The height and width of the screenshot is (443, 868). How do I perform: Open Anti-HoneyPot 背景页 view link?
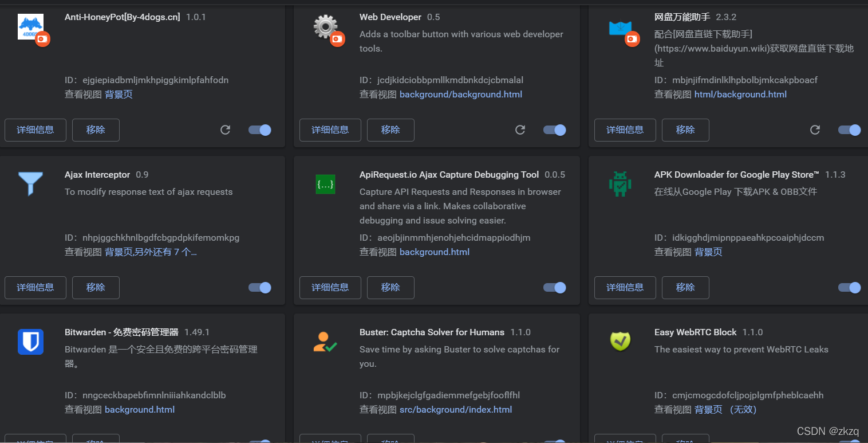click(x=119, y=95)
